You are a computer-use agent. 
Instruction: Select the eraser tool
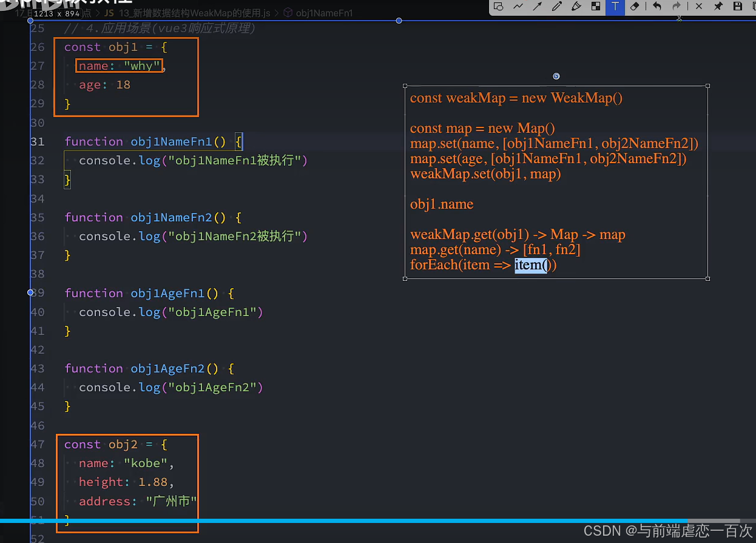pos(635,7)
